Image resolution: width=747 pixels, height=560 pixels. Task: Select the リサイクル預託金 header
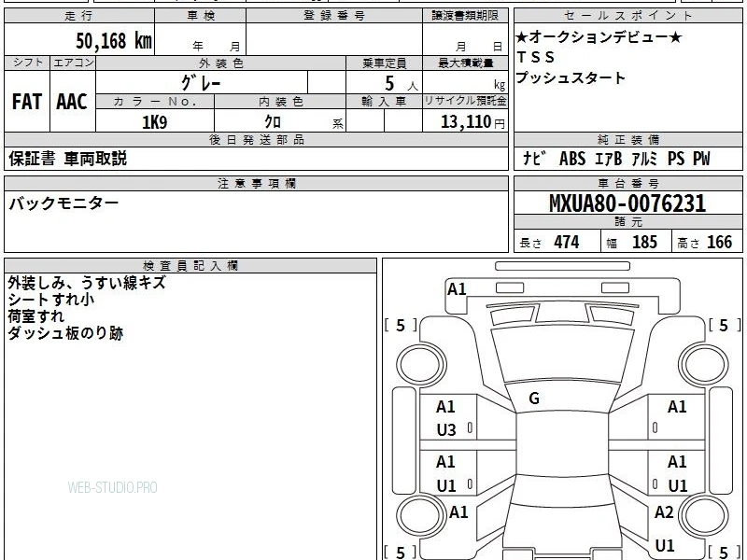tap(465, 101)
